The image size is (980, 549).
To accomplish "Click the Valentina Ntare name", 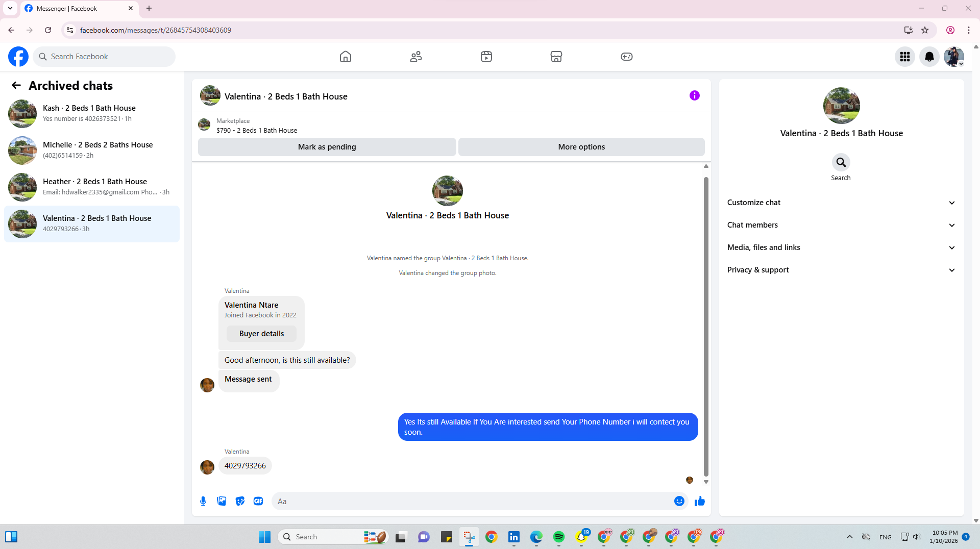I will pyautogui.click(x=251, y=305).
